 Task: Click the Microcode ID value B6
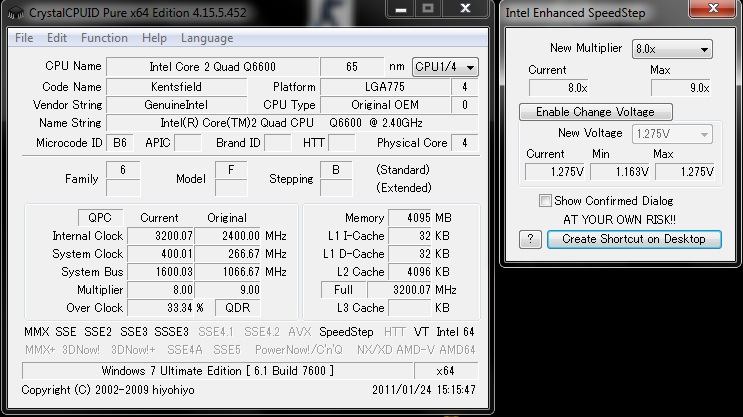120,143
